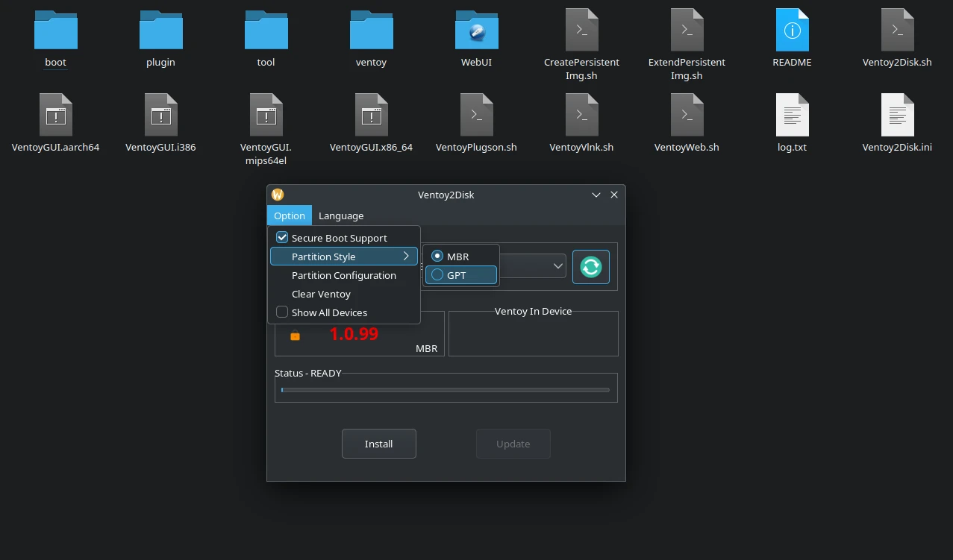Select the VentoyWeb.sh script icon
953x560 pixels.
click(x=687, y=115)
